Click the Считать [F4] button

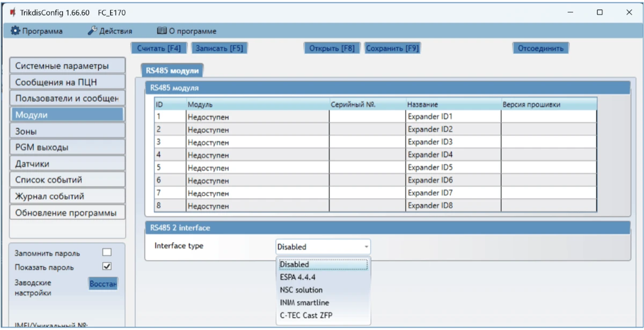click(x=159, y=48)
